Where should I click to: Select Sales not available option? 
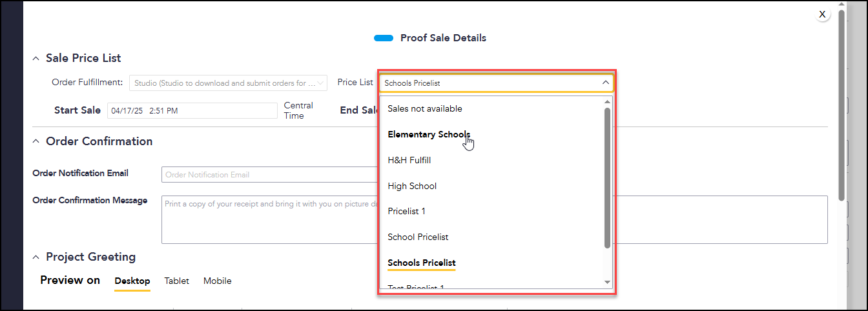[425, 108]
